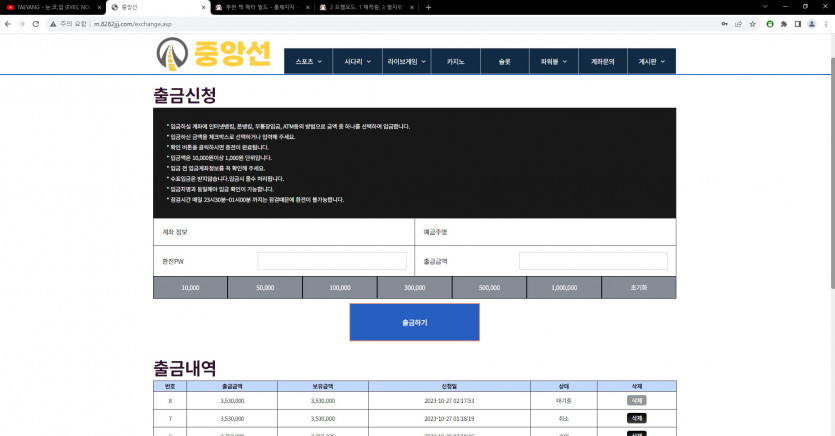Select the 100,000 amount button
Screen dimensions: 835x436
[340, 287]
